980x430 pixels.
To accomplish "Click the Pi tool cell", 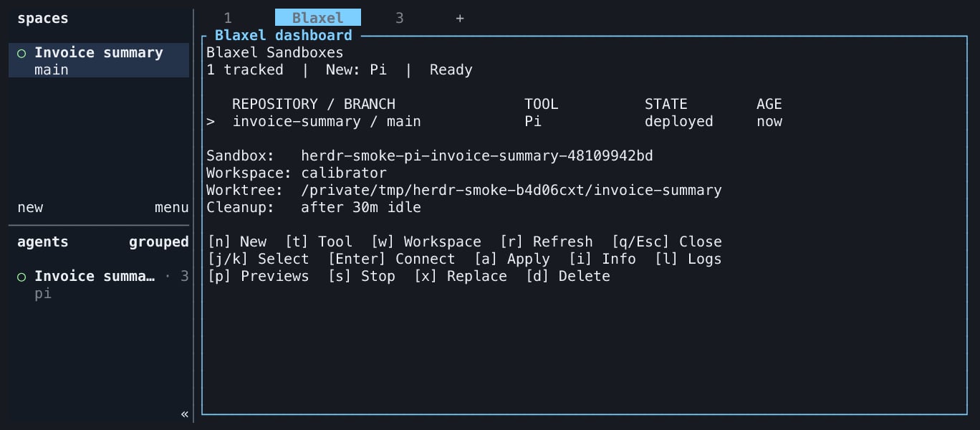I will [x=533, y=122].
